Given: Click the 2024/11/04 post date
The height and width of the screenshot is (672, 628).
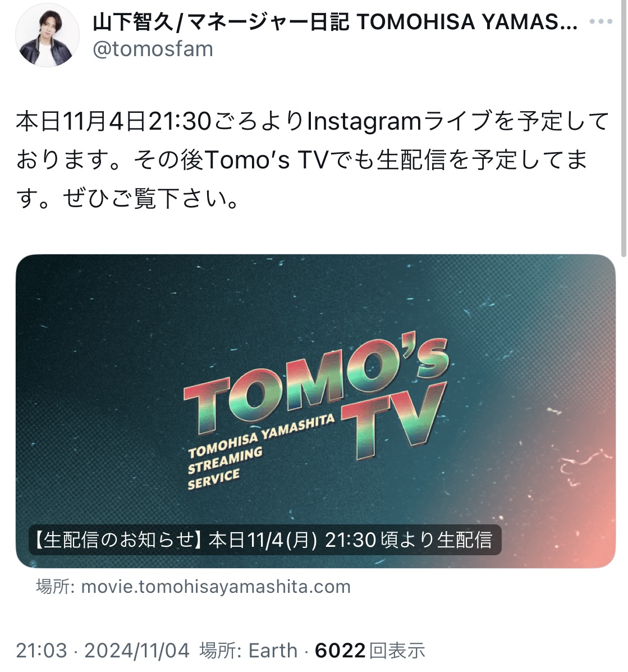Looking at the screenshot, I should (136, 651).
